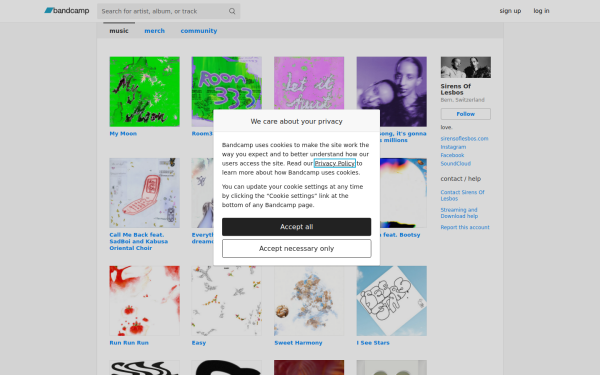Open the SoundCloud link
Viewport: 600px width, 375px height.
pos(455,163)
